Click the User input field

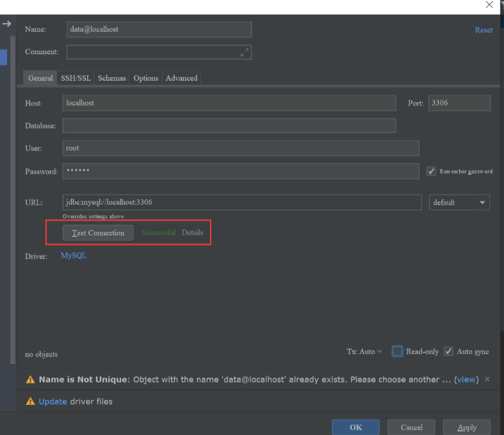tap(241, 148)
